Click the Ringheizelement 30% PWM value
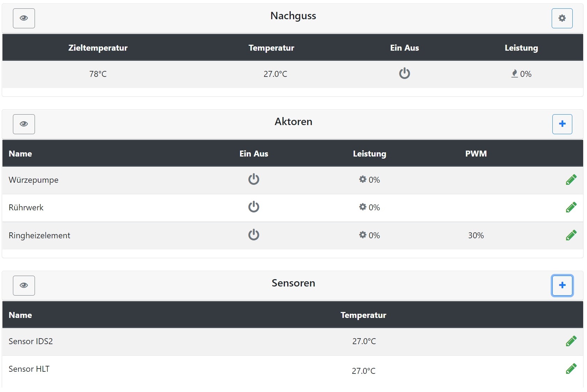The height and width of the screenshot is (392, 587). click(476, 235)
